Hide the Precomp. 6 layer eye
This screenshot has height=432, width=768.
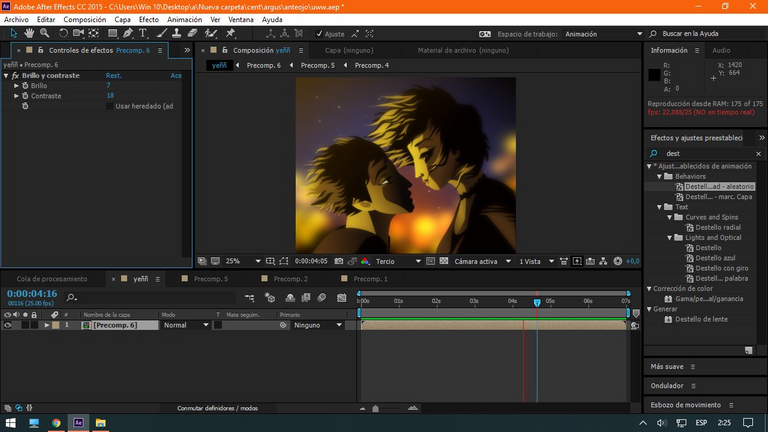7,325
